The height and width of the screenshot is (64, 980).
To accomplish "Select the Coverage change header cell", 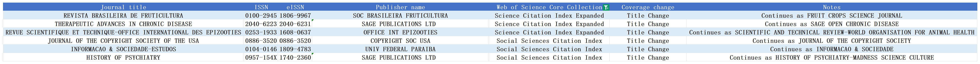I will pyautogui.click(x=648, y=7).
